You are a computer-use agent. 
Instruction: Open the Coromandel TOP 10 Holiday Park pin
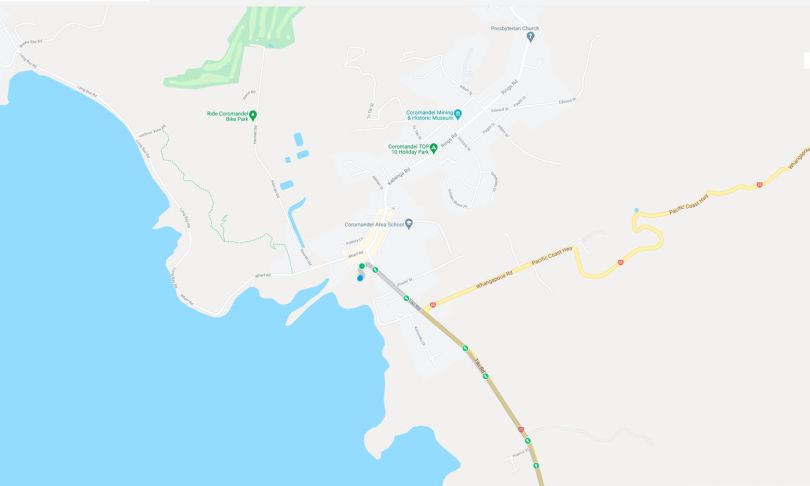434,149
